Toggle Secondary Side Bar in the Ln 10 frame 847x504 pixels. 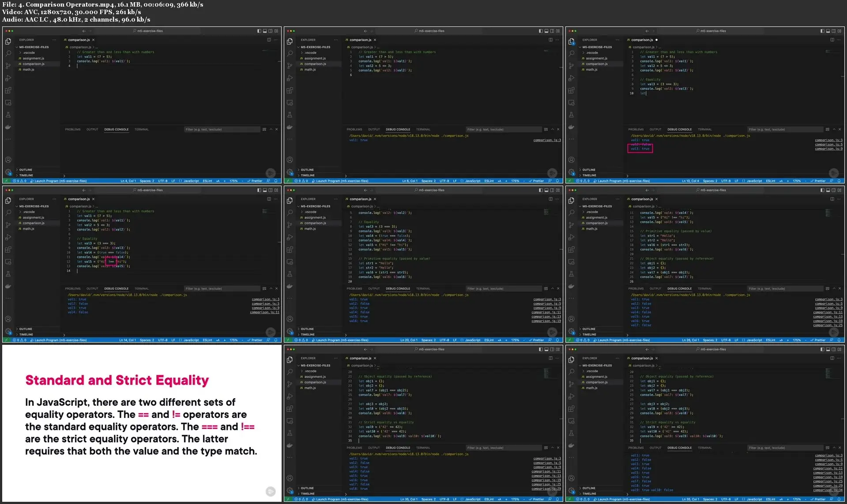pos(834,31)
